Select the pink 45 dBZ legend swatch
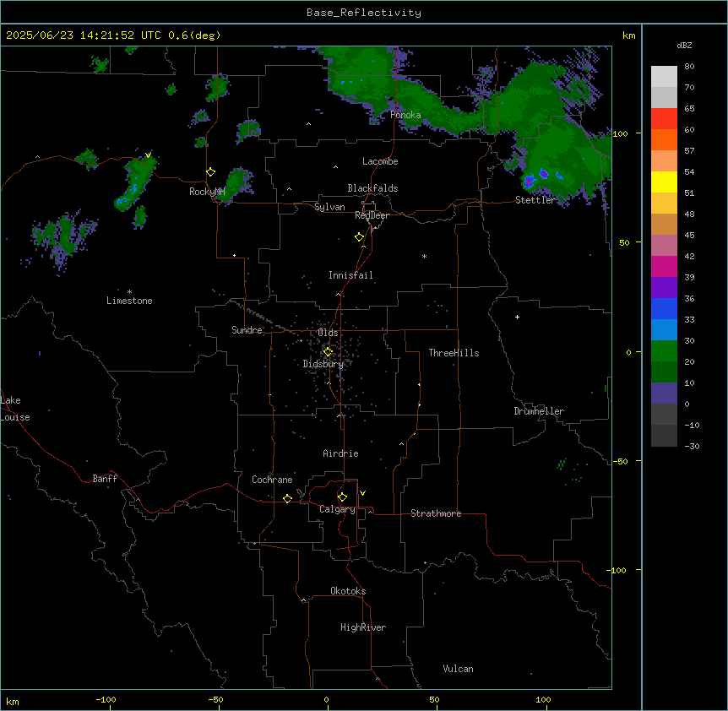This screenshot has height=711, width=728. click(x=664, y=245)
